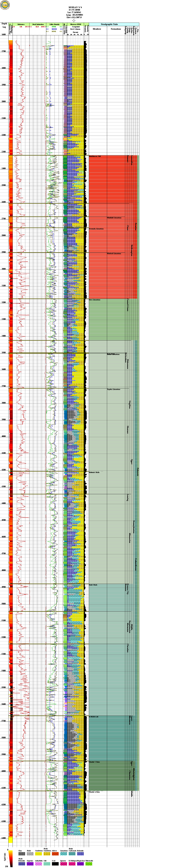Screen dimensions: 181x868
Task: Click the "Long: -101.0150004" header line
Action: (74, 15)
